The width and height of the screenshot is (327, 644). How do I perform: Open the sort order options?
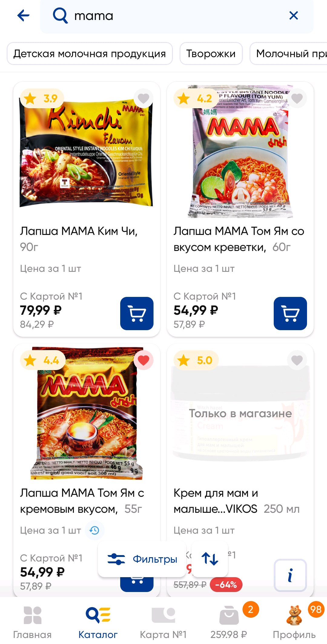(x=210, y=559)
